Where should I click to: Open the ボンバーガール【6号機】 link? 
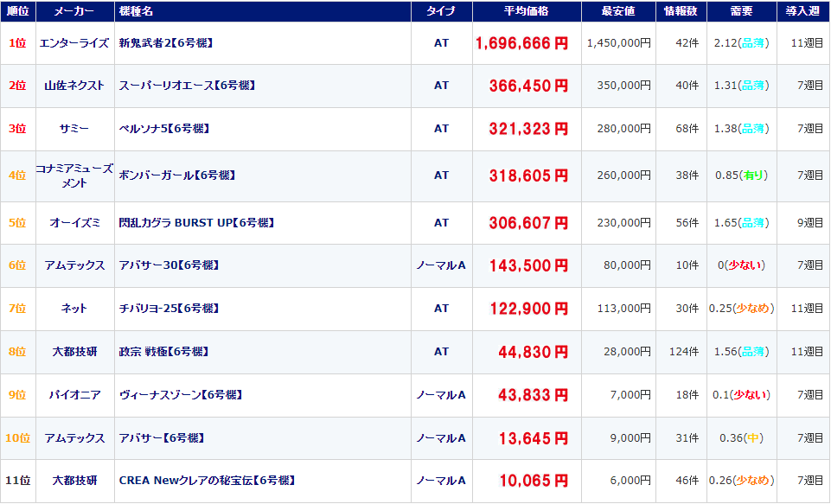point(177,175)
